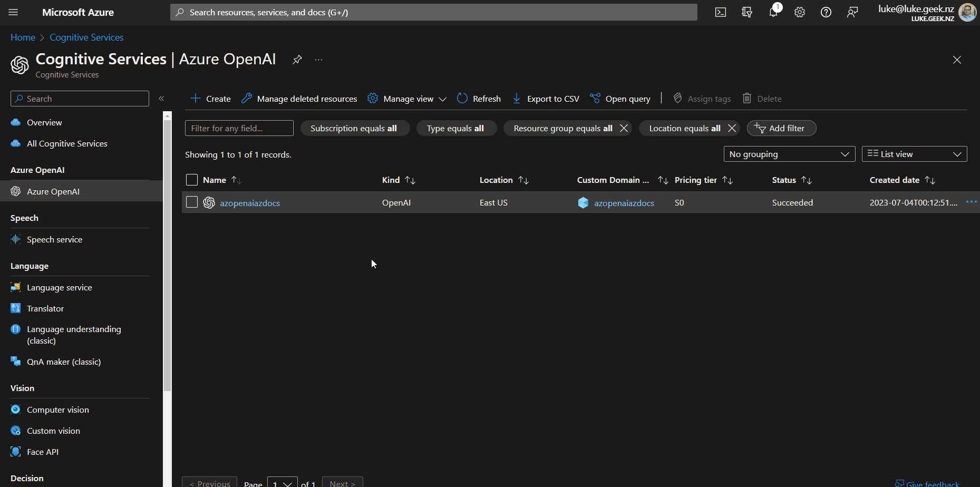This screenshot has width=980, height=487.
Task: Click Create to add a resource
Action: (x=210, y=99)
